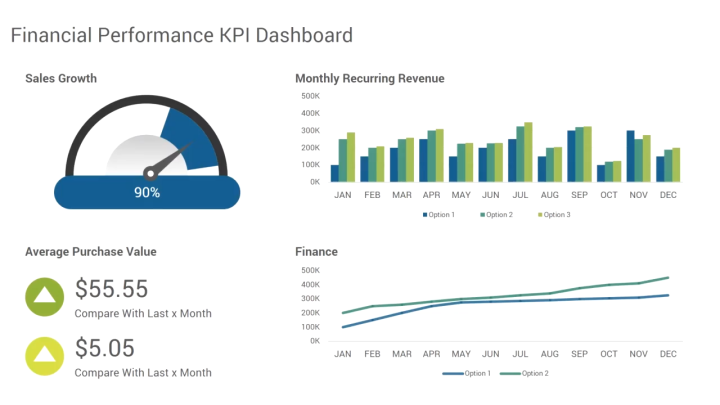Screen dimensions: 720x405
Task: Select the Average Purchase Value heading
Action: pos(91,252)
